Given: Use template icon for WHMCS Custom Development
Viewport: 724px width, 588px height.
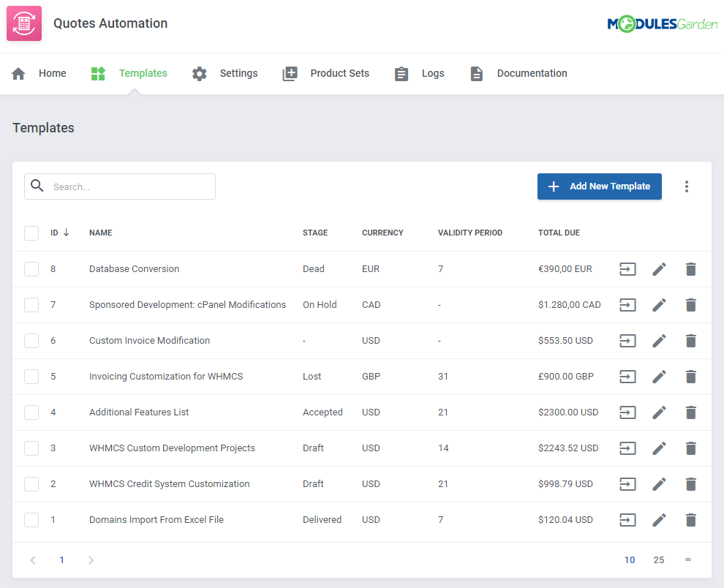Looking at the screenshot, I should [x=627, y=448].
